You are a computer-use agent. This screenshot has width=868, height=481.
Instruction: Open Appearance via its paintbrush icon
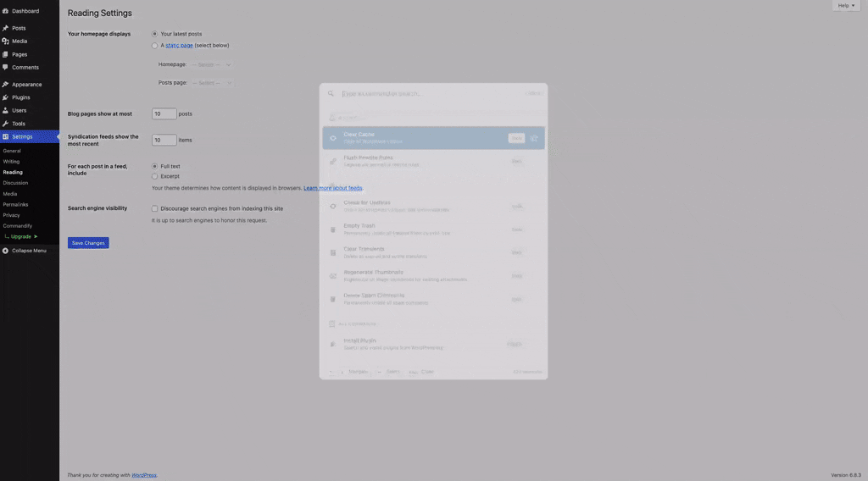(x=6, y=85)
